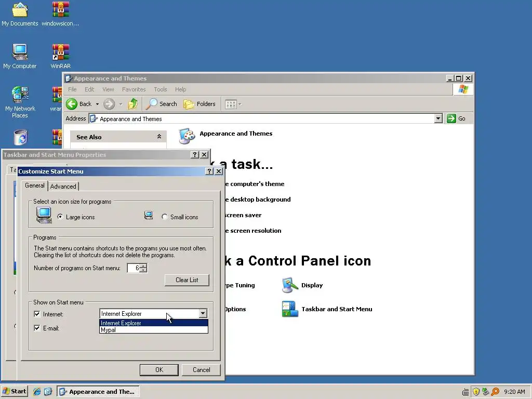Click the security shield tray icon

[476, 392]
